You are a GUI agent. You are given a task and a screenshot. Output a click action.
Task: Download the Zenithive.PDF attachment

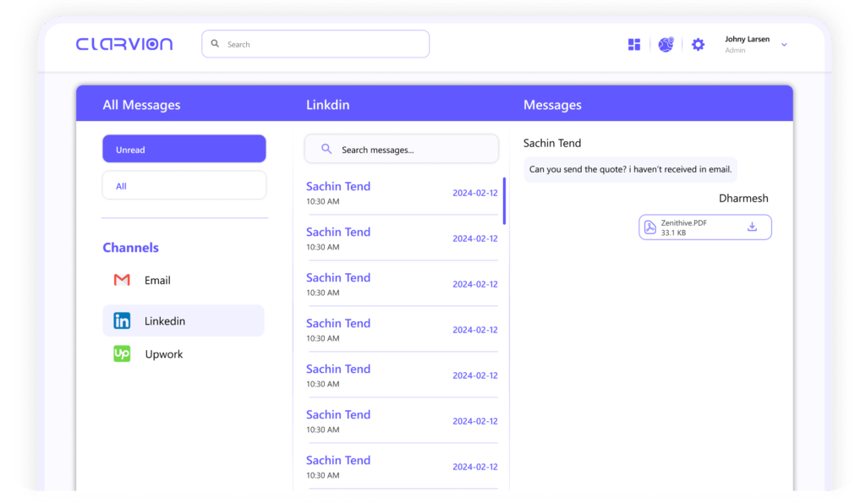[x=752, y=227]
